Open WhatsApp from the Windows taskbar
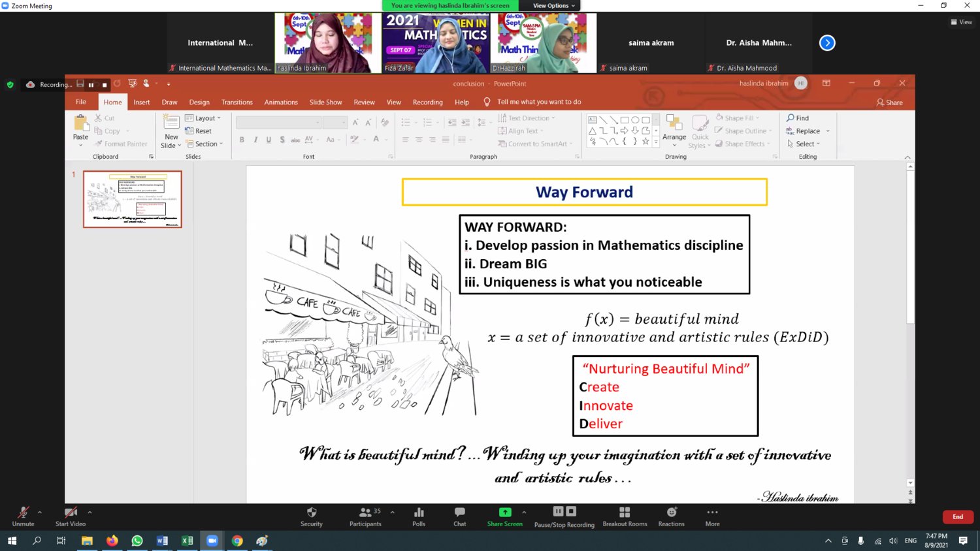Viewport: 980px width, 551px height. point(137,541)
